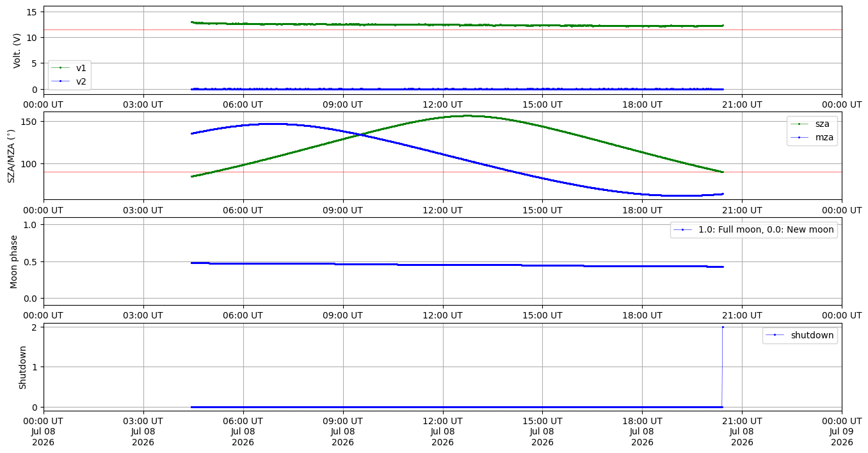The height and width of the screenshot is (453, 868).
Task: Click the Volt. (V) y-axis label
Action: point(17,50)
